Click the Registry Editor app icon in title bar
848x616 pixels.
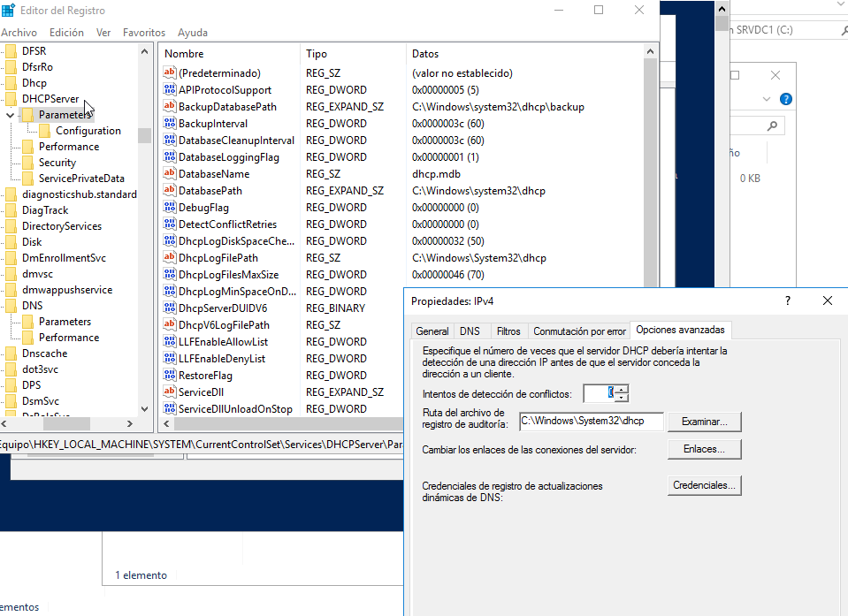(x=7, y=11)
